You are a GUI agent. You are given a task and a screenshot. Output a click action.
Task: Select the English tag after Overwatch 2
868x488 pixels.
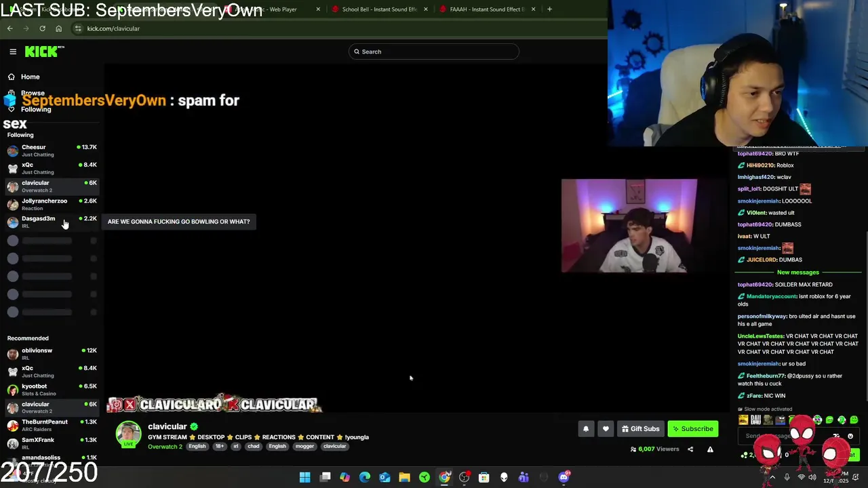click(197, 447)
